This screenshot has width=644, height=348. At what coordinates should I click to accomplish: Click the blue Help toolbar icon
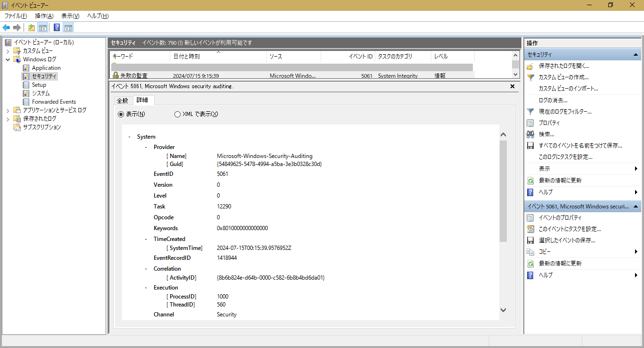[x=57, y=27]
